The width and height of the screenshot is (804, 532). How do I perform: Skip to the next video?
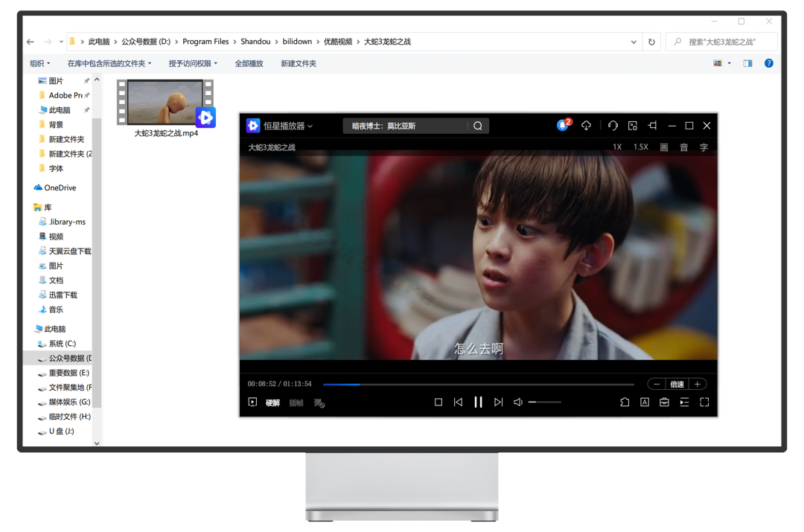[498, 403]
